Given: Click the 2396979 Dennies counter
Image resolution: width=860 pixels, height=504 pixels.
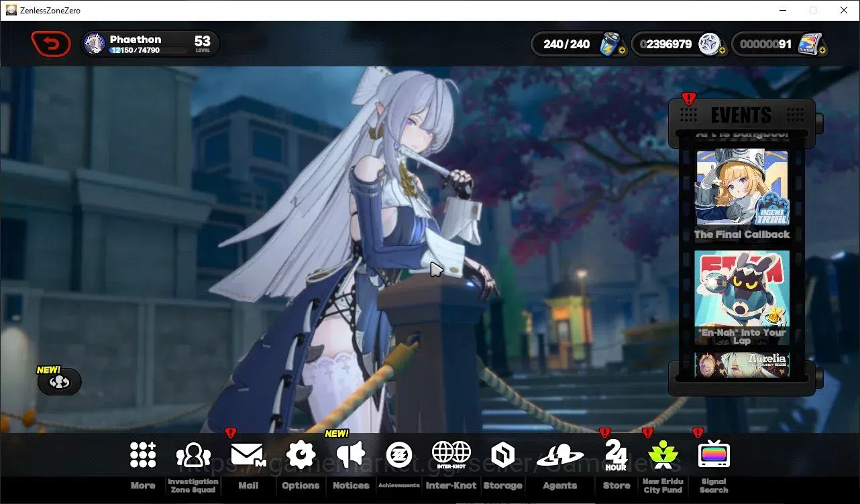Looking at the screenshot, I should pos(665,44).
